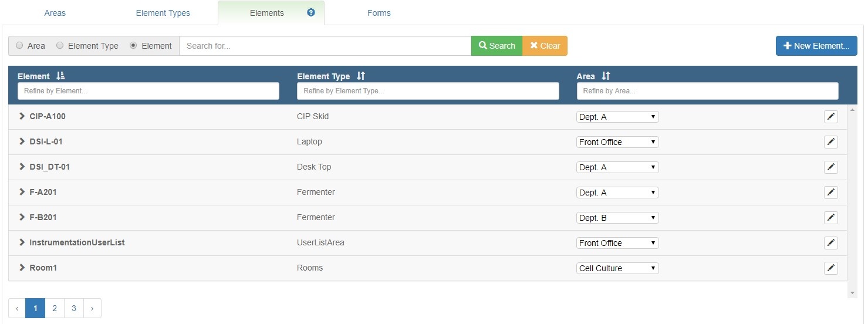Edit the InstrumentationUserList row with pencil icon
Screen dimensions: 868x324
coord(830,243)
